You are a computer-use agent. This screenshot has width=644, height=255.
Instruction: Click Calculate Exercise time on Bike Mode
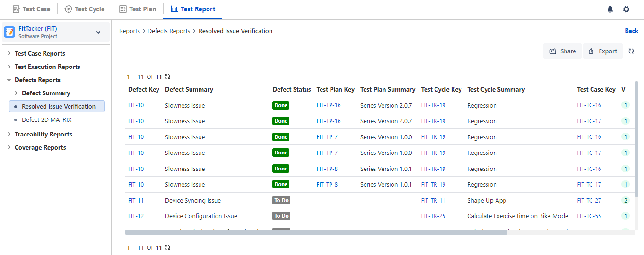tap(518, 216)
